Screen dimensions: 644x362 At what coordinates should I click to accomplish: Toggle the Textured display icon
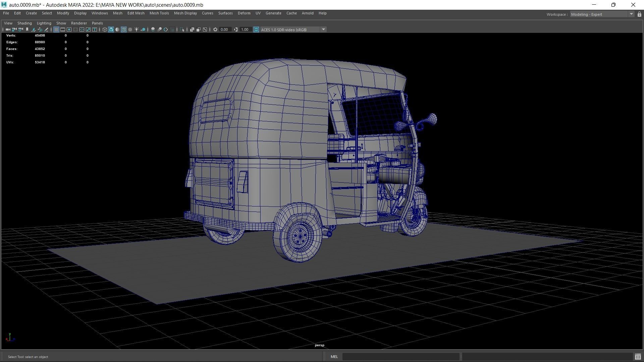130,29
